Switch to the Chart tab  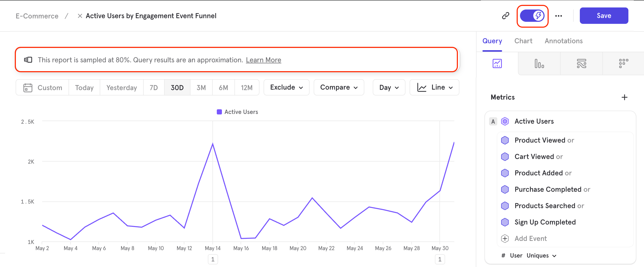point(523,41)
